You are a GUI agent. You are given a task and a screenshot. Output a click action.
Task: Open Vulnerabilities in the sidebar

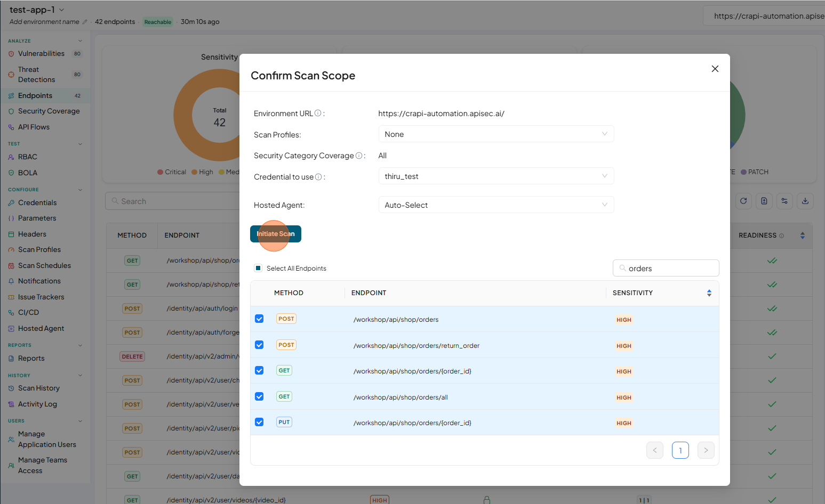pyautogui.click(x=41, y=54)
